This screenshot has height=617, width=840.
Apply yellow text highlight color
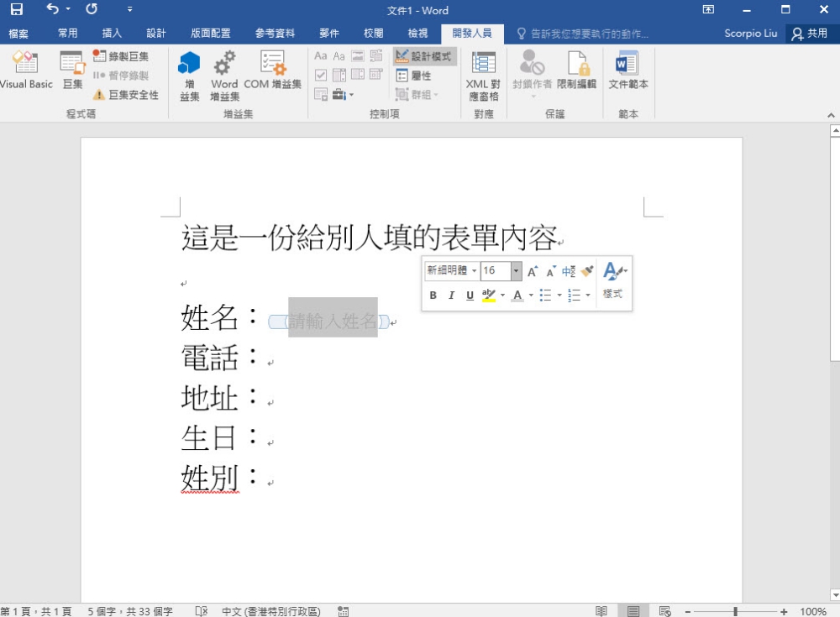(x=489, y=295)
